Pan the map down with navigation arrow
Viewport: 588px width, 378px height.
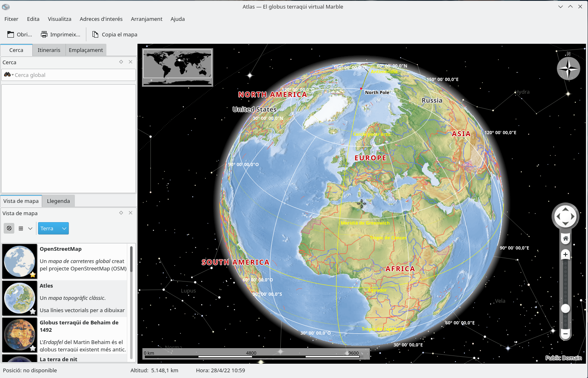pyautogui.click(x=565, y=224)
